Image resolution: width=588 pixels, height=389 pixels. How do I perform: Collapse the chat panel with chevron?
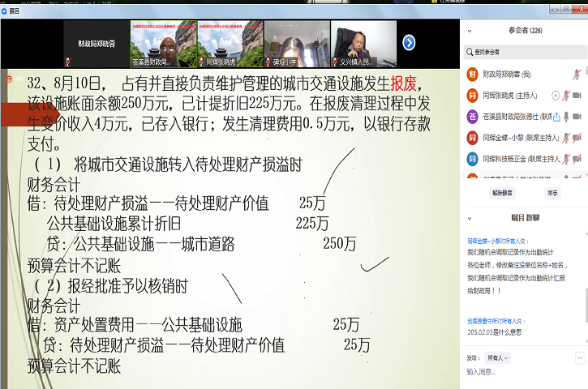(x=469, y=218)
